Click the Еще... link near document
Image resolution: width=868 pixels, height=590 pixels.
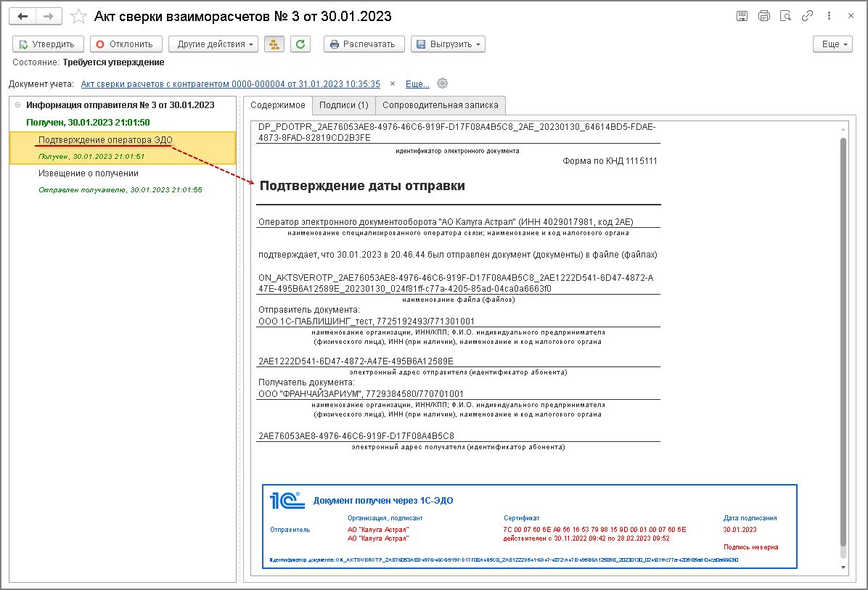point(417,84)
